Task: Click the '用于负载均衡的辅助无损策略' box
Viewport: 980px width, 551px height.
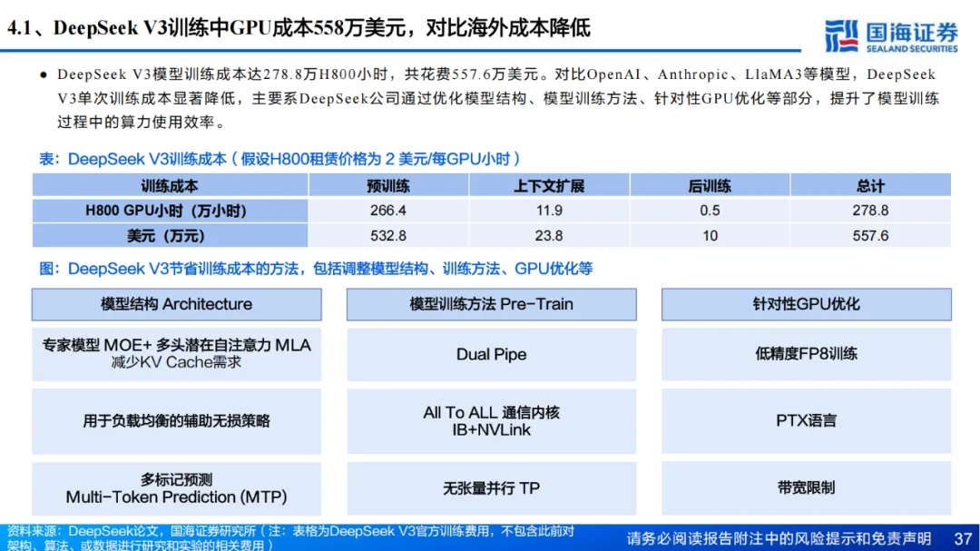Action: [x=177, y=421]
